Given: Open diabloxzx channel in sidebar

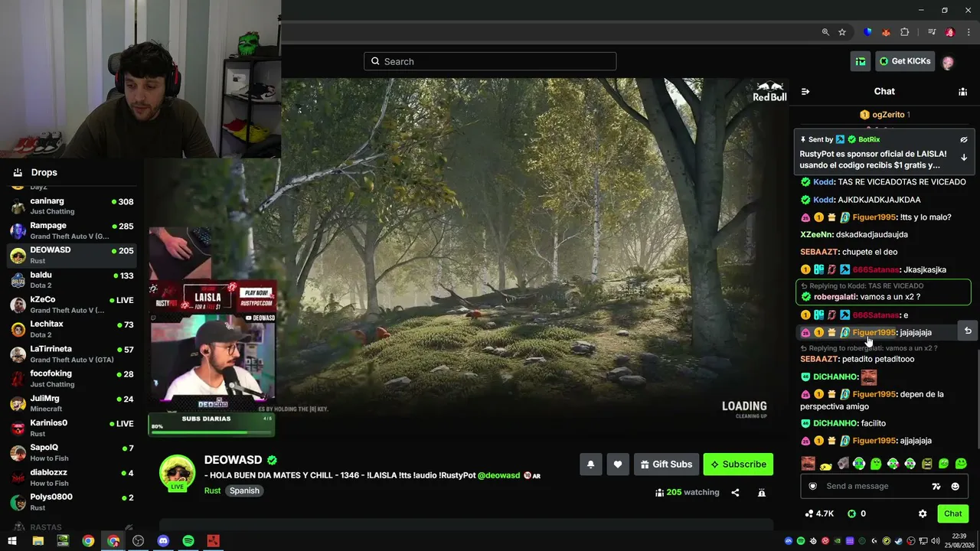Looking at the screenshot, I should (70, 478).
